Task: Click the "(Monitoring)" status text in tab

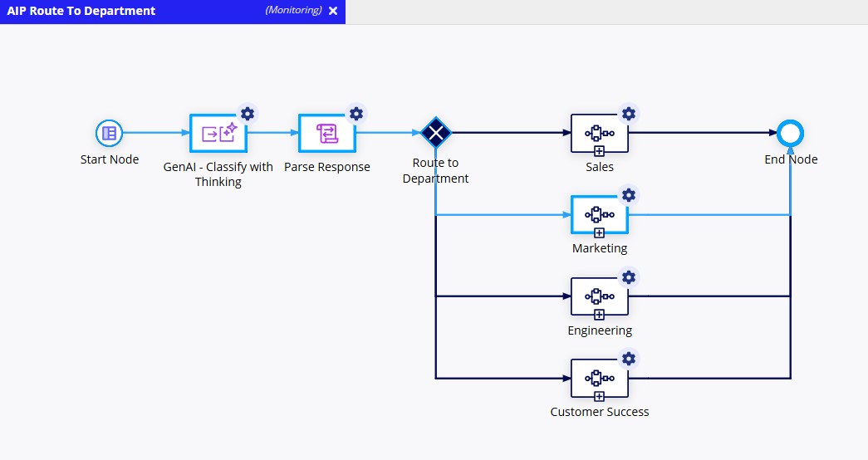Action: click(293, 11)
